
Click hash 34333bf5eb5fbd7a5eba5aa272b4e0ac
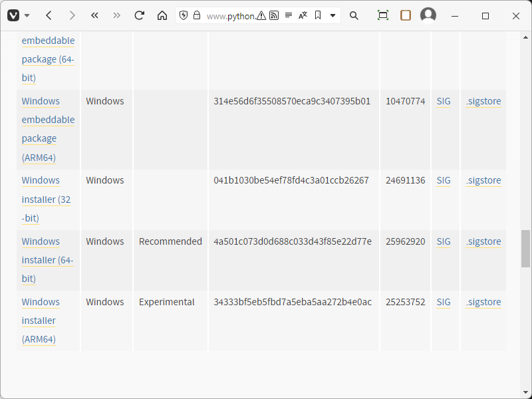coord(293,302)
